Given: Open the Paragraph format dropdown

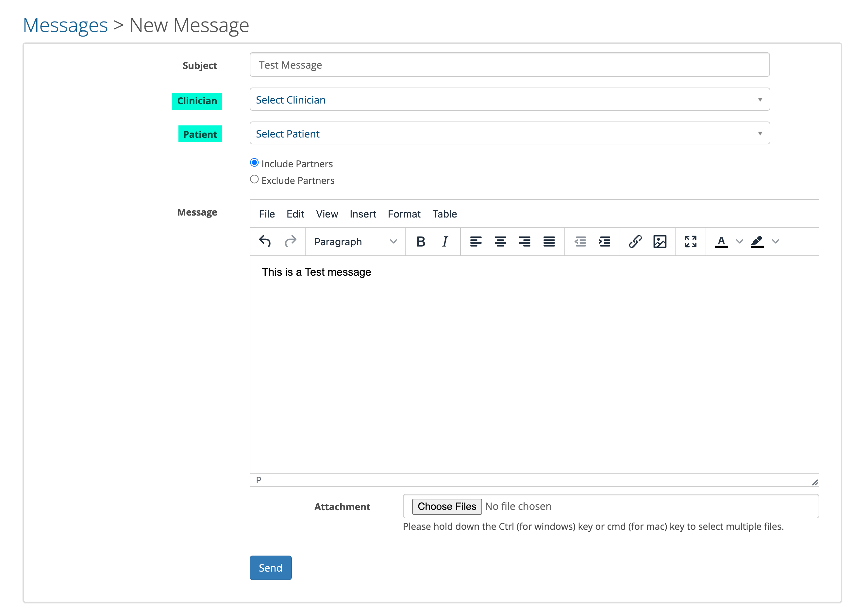Looking at the screenshot, I should [355, 241].
